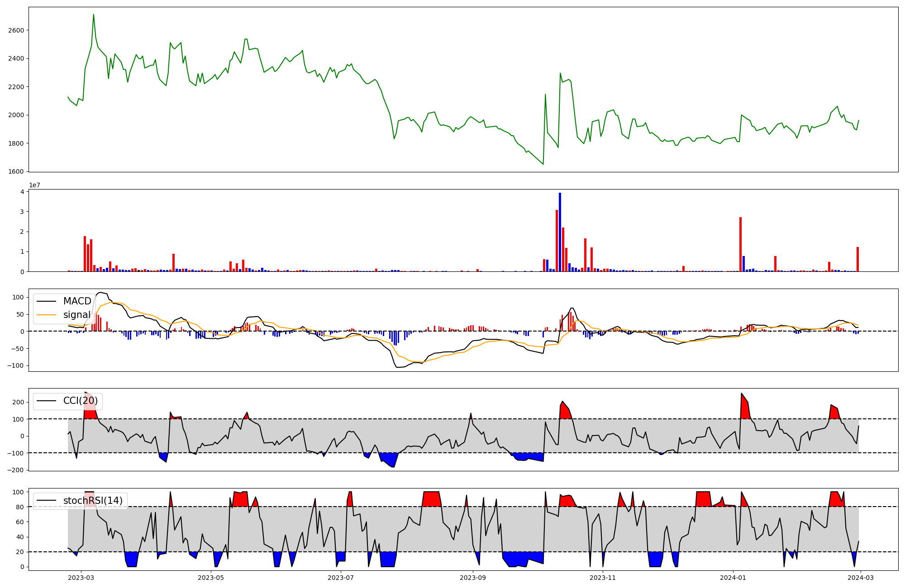Click the black MACD legend line sample

tap(46, 301)
